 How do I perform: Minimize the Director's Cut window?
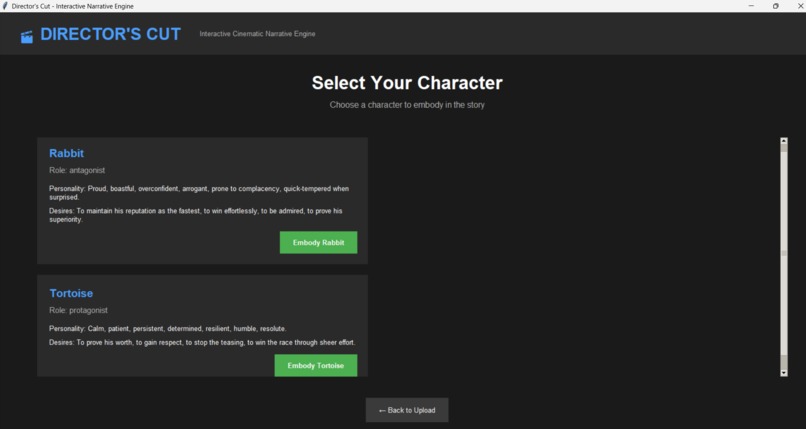[751, 6]
